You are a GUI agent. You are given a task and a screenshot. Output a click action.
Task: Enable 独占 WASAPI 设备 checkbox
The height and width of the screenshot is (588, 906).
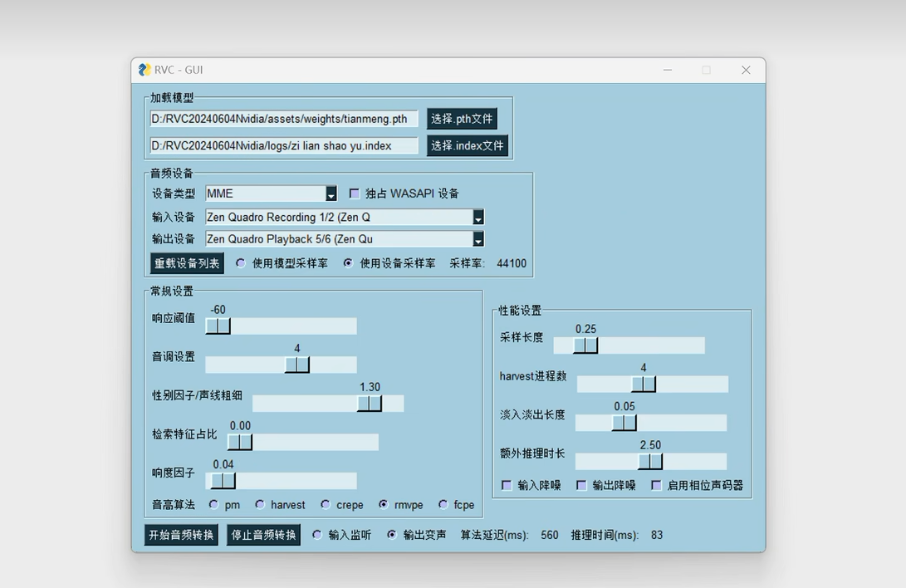click(355, 194)
